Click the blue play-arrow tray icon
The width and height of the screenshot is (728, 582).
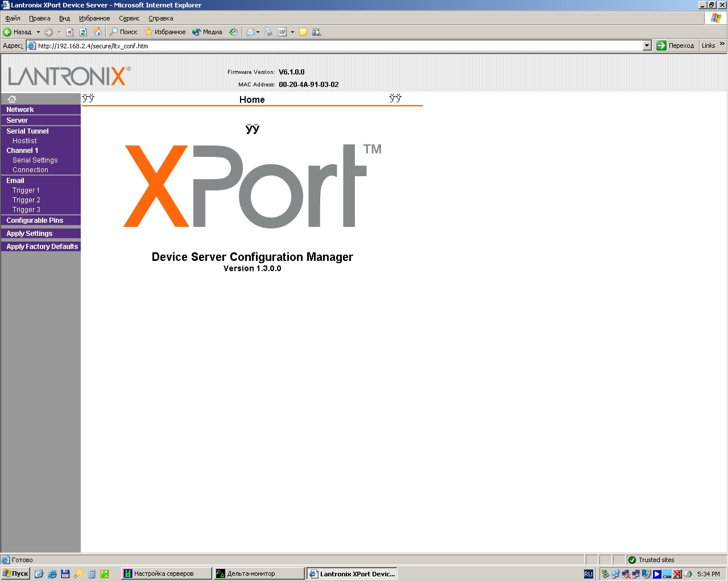point(656,574)
